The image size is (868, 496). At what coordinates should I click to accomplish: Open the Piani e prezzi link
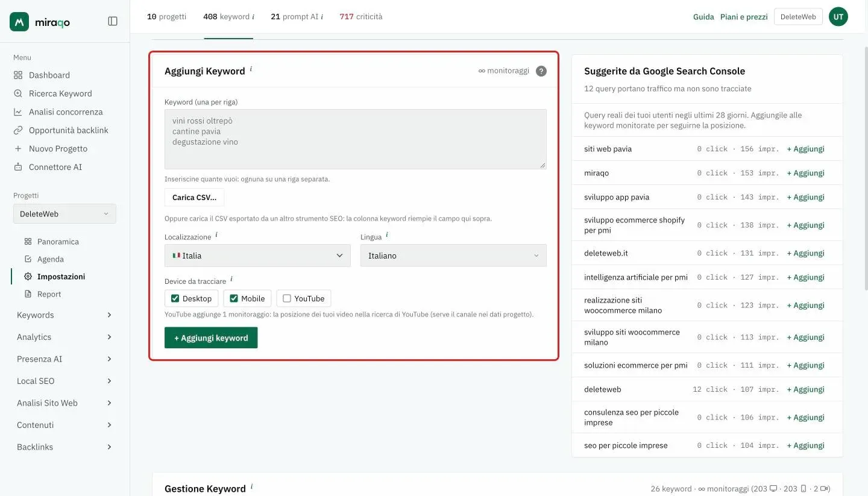744,17
